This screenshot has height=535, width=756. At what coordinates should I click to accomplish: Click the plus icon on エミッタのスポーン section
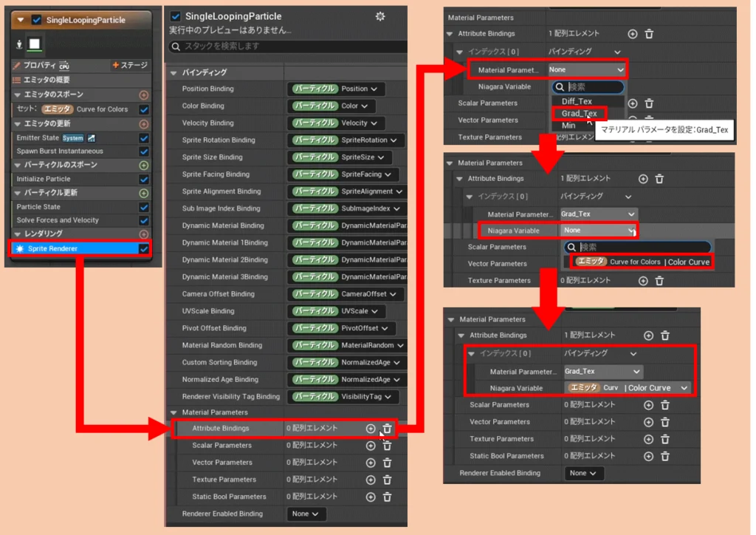[144, 95]
